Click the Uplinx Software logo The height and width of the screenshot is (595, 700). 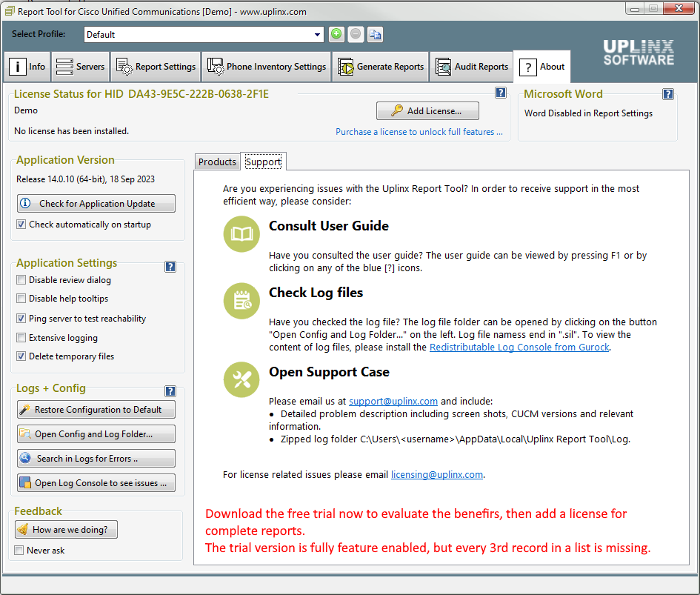pos(639,53)
